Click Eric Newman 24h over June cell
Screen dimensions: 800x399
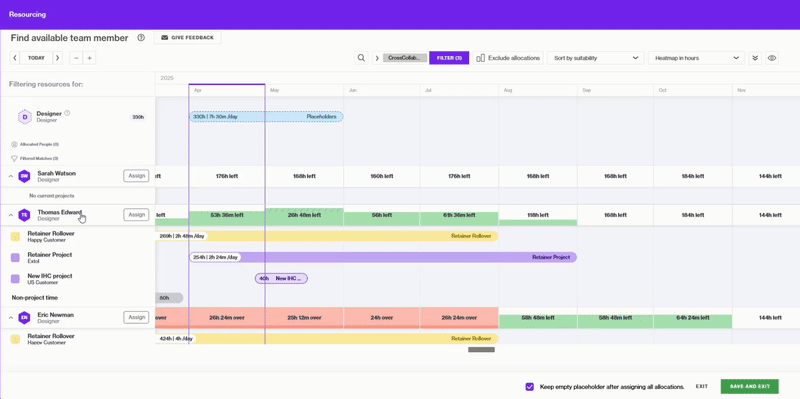[382, 318]
